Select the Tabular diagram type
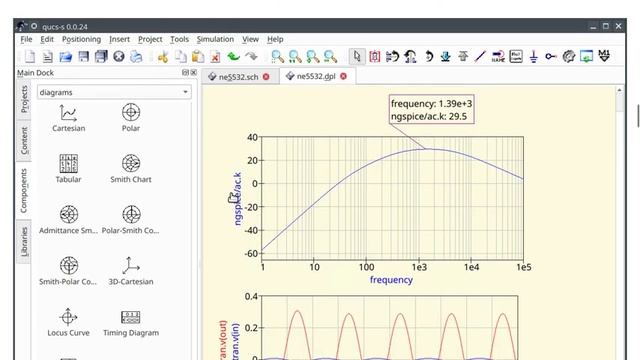The height and width of the screenshot is (360, 640). 69,169
